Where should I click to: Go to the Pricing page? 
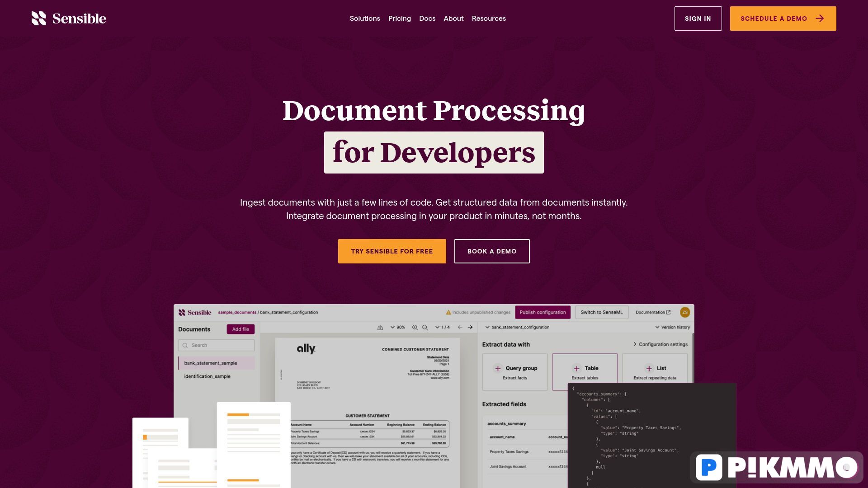[x=399, y=19]
